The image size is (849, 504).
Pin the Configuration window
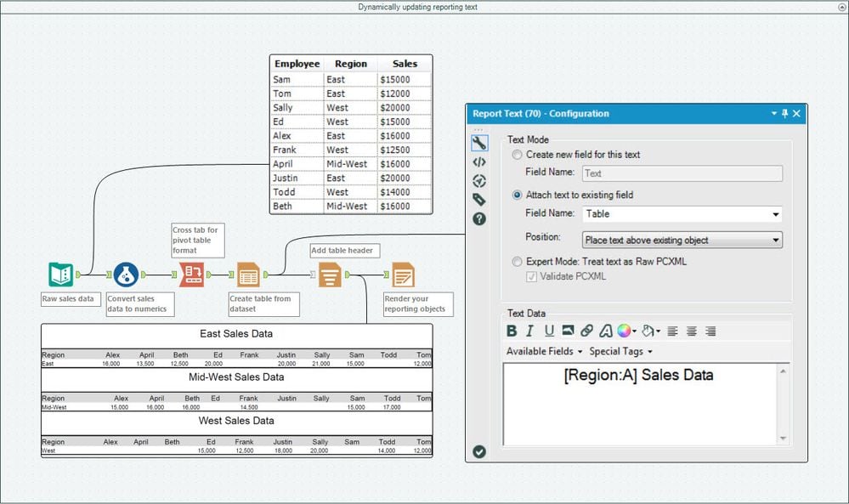click(x=785, y=114)
